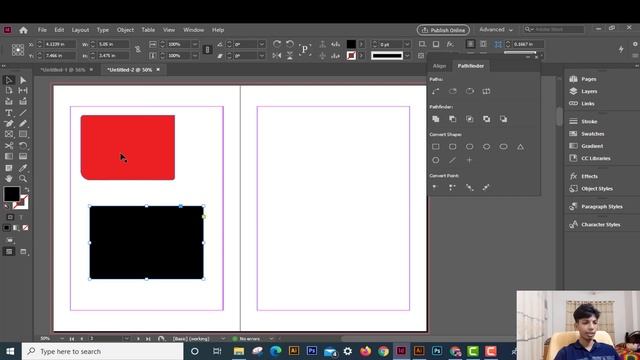This screenshot has width=640, height=360.
Task: Convert shape to line
Action: 452,160
